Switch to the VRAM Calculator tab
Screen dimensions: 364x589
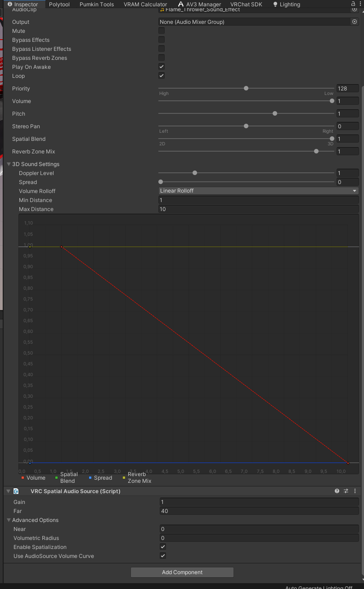[x=145, y=4]
